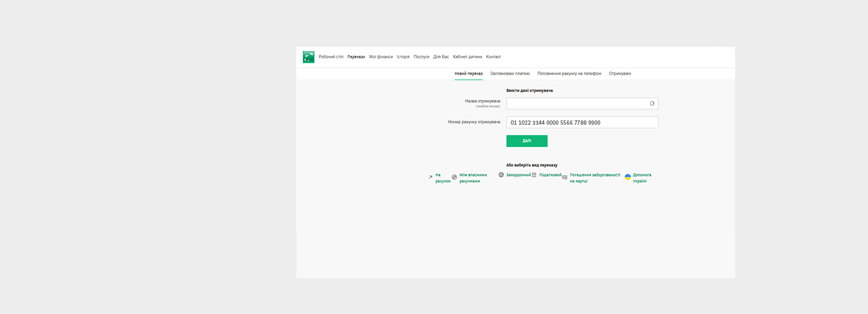Click the Допомога Україні link
This screenshot has height=314, width=868.
642,178
